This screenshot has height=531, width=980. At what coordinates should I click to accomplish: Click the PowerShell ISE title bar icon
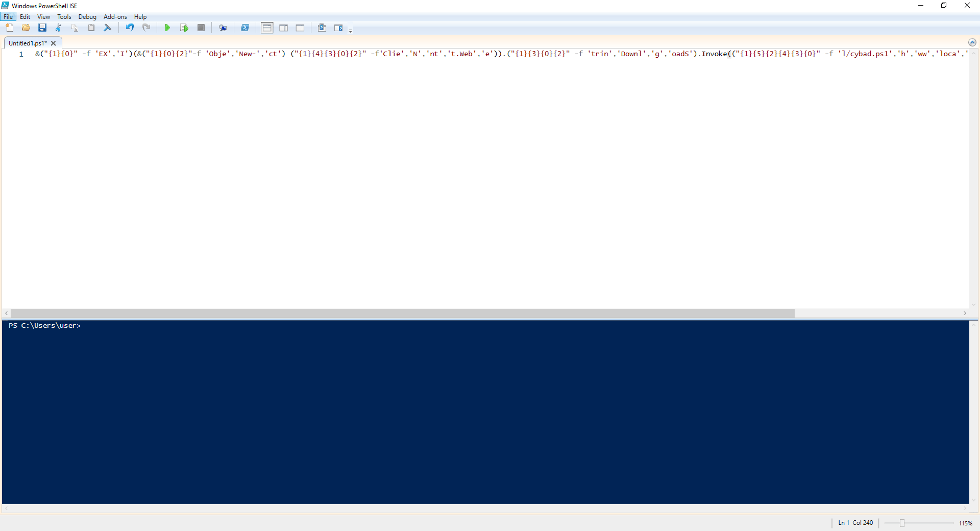[x=5, y=6]
